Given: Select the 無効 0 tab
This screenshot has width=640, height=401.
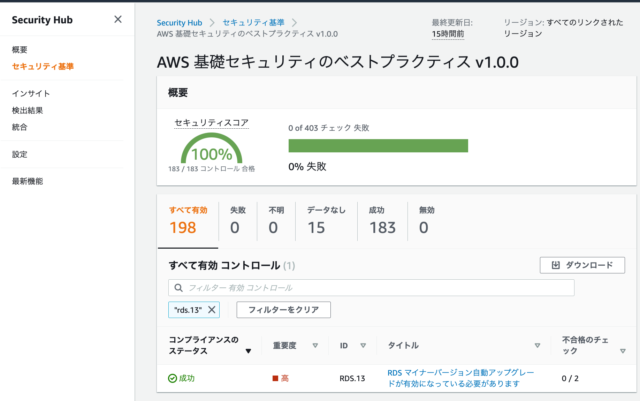Looking at the screenshot, I should coord(427,221).
